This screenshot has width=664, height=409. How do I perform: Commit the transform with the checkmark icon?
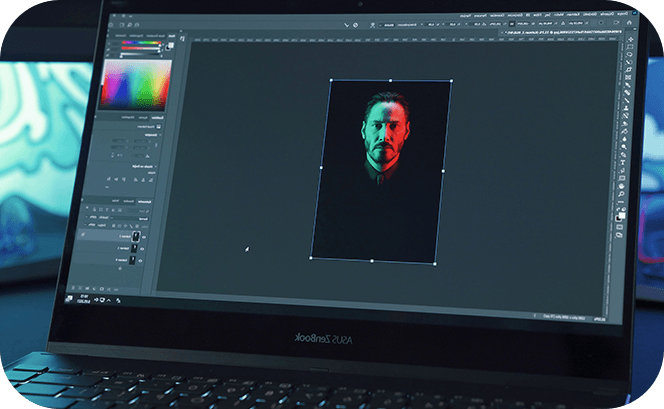[346, 25]
